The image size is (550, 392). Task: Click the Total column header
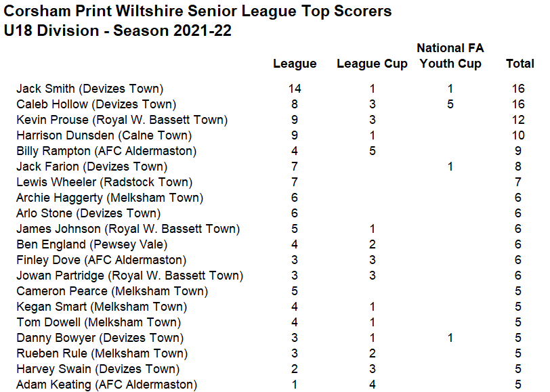pos(520,64)
